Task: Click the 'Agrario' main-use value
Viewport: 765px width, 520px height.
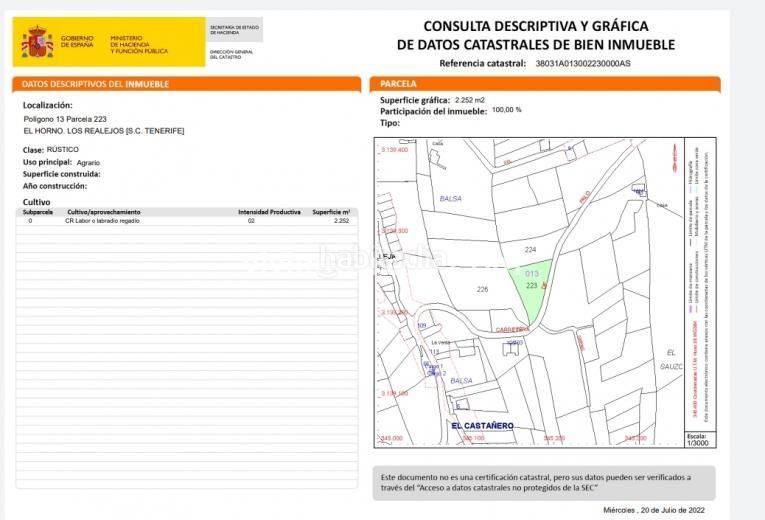Action: pyautogui.click(x=88, y=162)
